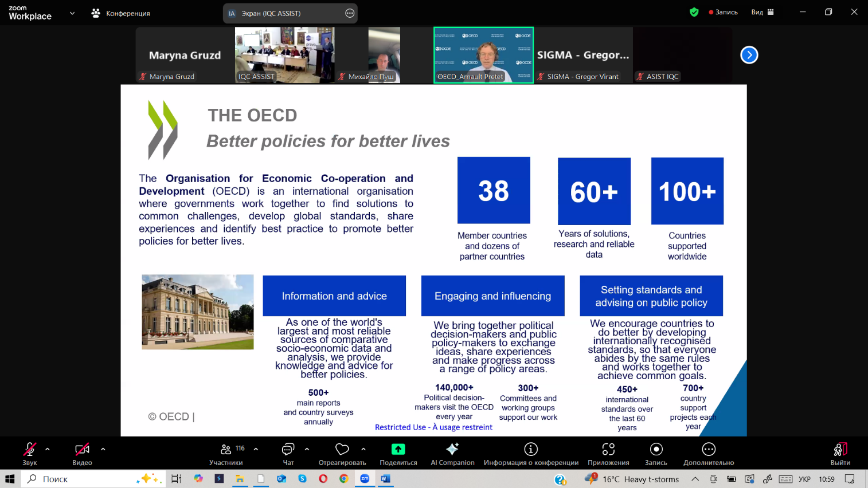Open the Участники participants panel
Screen dimensions: 868x488
point(226,454)
